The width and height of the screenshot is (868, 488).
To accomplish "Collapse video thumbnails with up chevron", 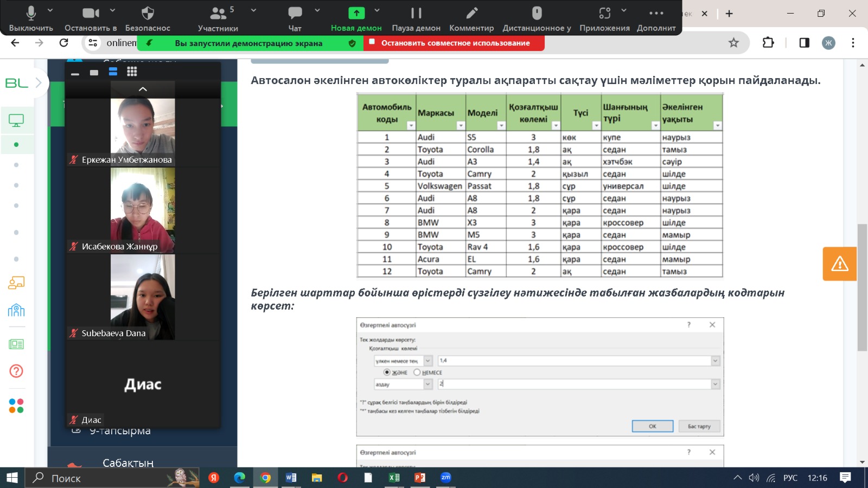I will coord(143,89).
